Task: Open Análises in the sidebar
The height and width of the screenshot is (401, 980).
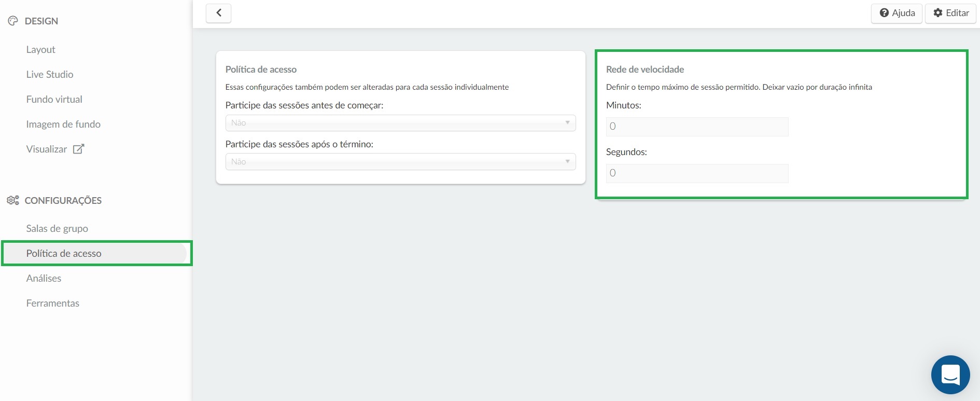Action: click(x=44, y=278)
